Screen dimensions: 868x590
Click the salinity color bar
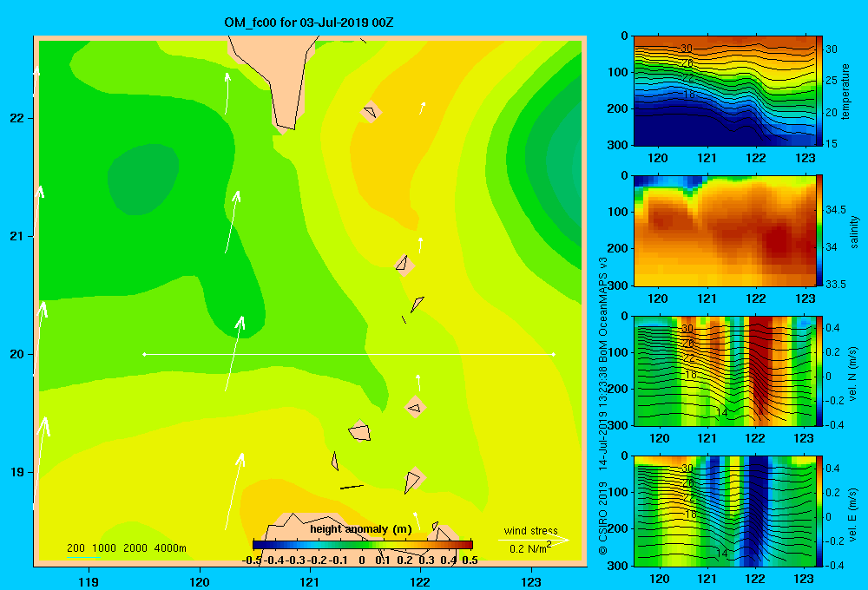click(819, 230)
